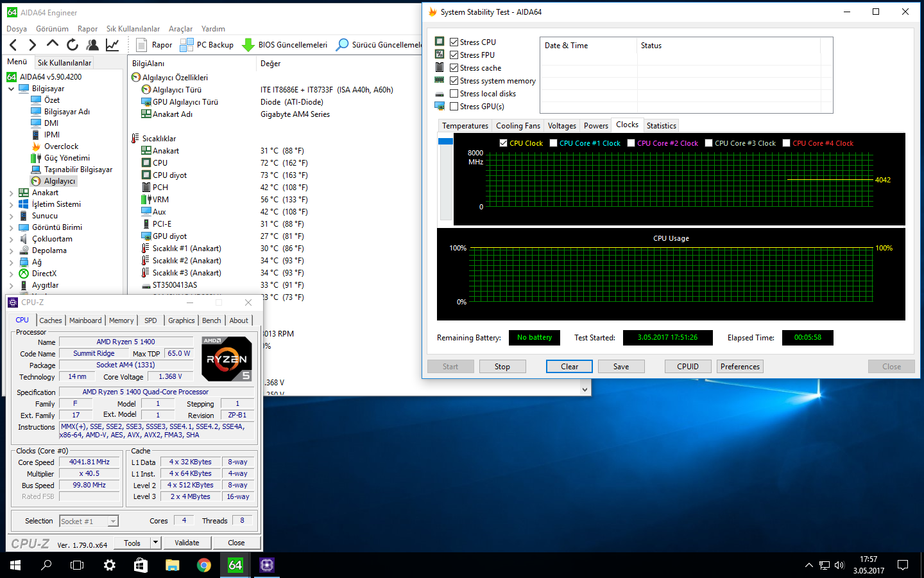The height and width of the screenshot is (578, 924).
Task: Toggle the Stress cache checkbox
Action: (454, 67)
